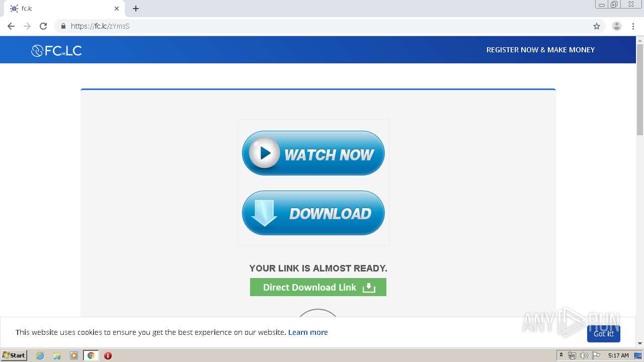Reload the page with the refresh icon
Screen dimensions: 644x362
(x=43, y=26)
